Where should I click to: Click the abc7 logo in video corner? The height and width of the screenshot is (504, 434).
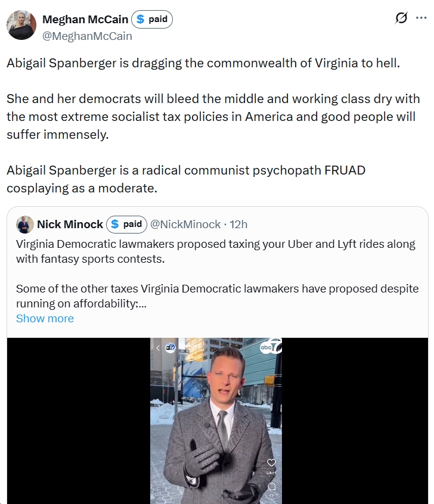coord(271,347)
